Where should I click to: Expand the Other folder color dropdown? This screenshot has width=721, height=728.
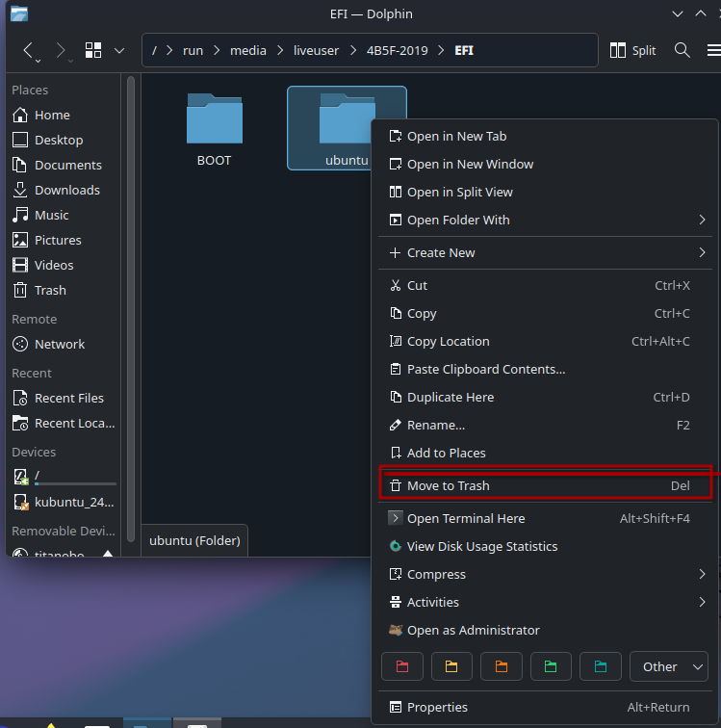pos(668,666)
